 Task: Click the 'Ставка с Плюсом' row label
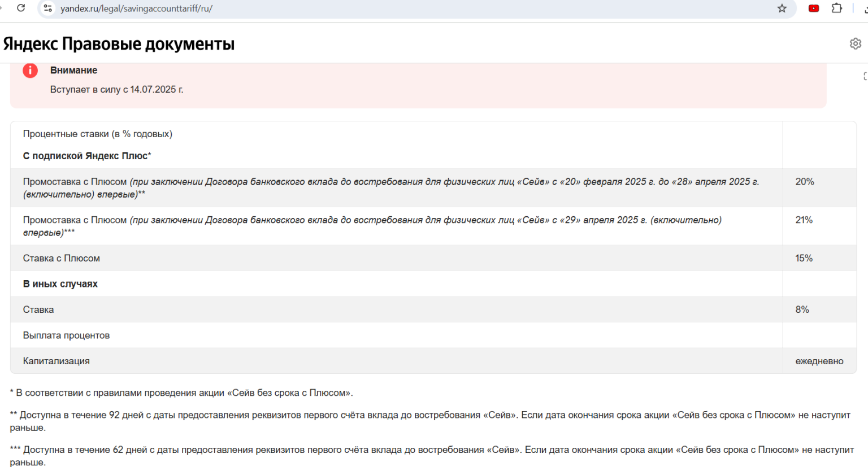coord(61,258)
